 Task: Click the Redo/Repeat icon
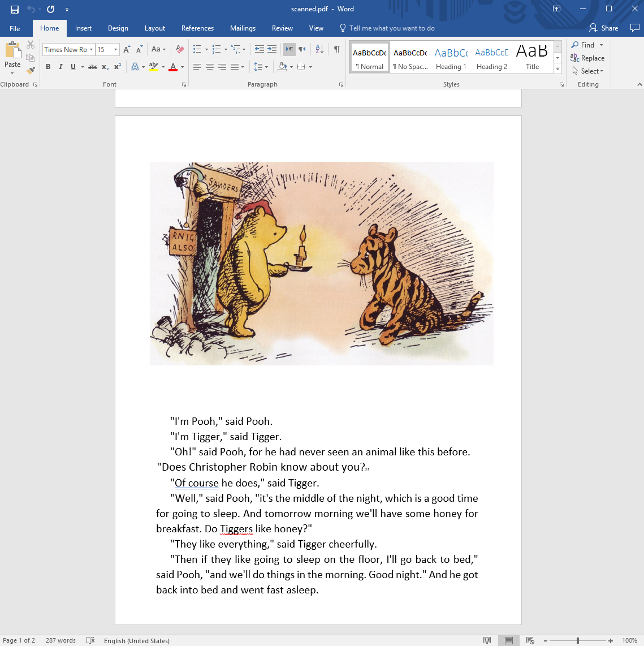[x=51, y=9]
